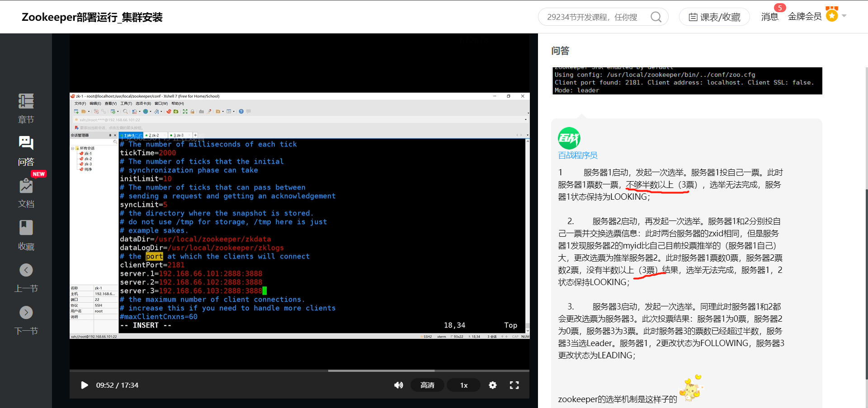This screenshot has height=408, width=868.
Task: Open 金牌会员 membership link
Action: pos(805,17)
